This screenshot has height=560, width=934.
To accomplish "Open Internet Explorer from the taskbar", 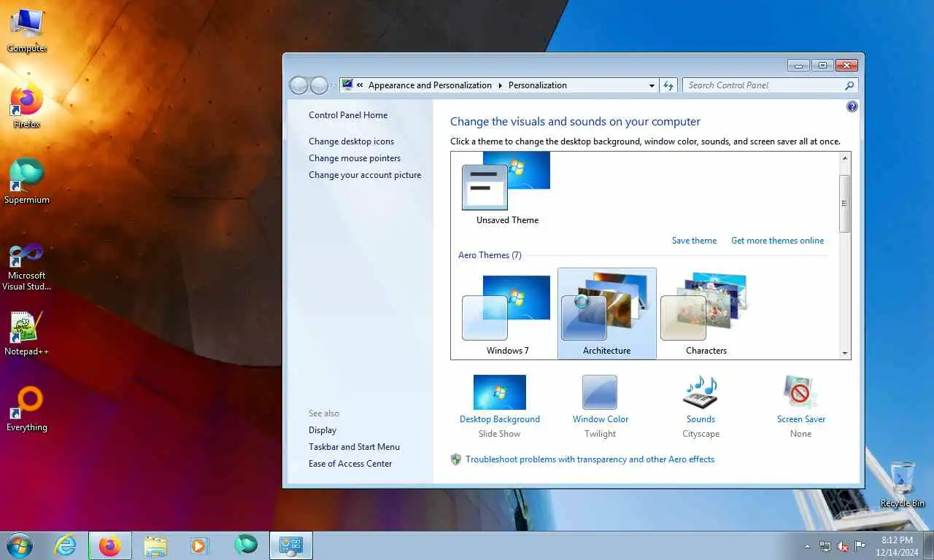I will (66, 545).
